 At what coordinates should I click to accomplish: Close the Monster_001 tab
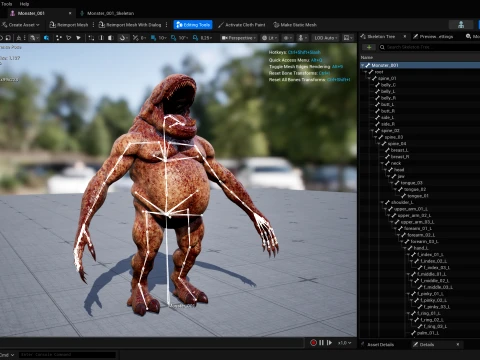click(70, 13)
